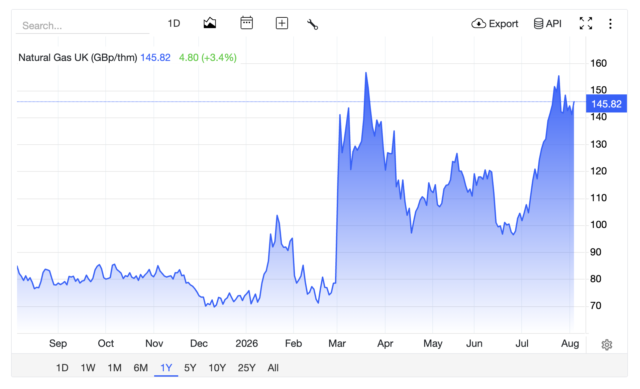Open the API database icon
Screen dimensions: 640x389
tap(538, 24)
